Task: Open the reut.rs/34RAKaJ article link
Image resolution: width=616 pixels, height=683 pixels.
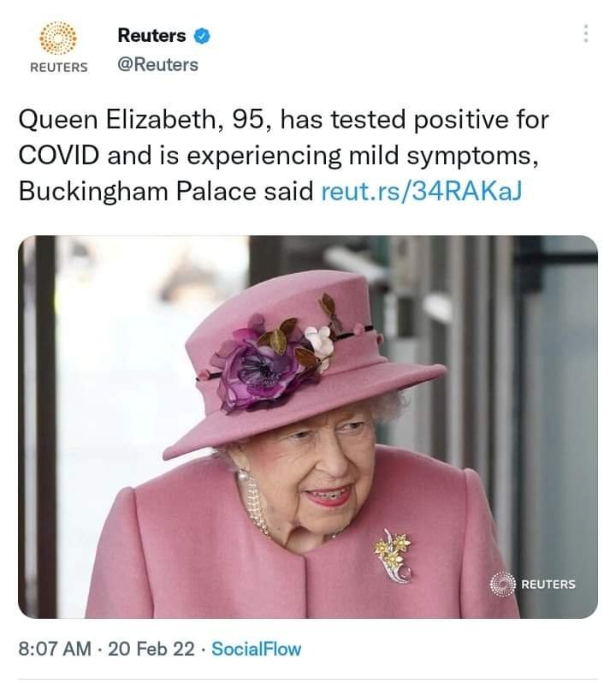Action: (x=421, y=191)
